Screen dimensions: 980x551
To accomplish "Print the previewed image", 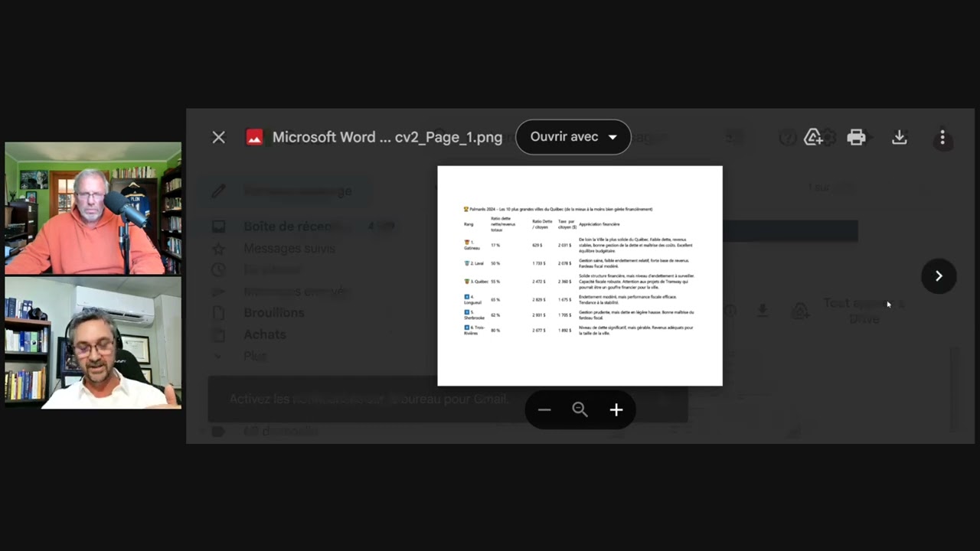I will (856, 137).
